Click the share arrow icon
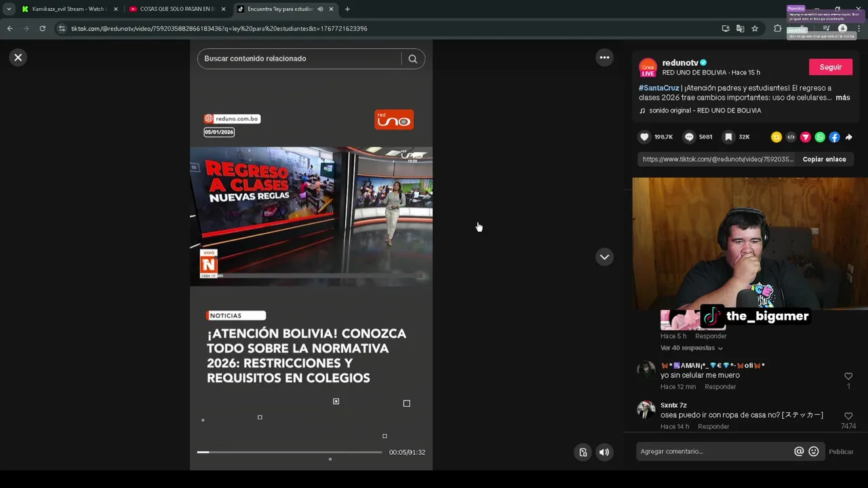868x488 pixels. (x=849, y=137)
